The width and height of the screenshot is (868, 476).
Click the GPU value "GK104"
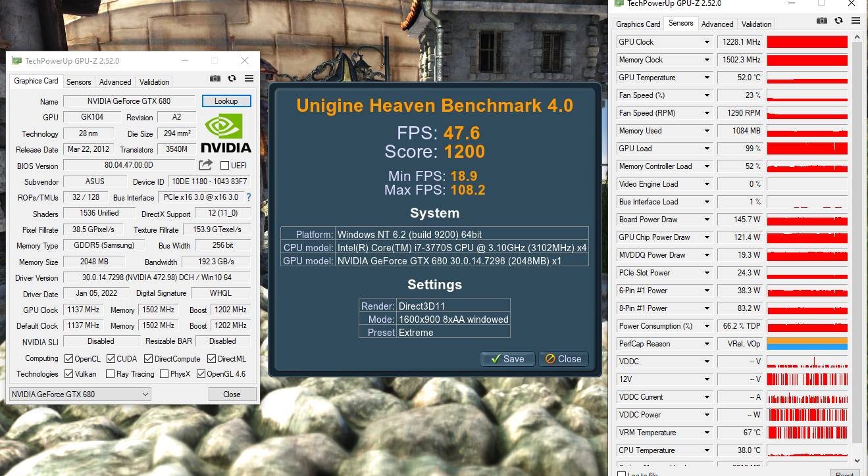pos(92,117)
